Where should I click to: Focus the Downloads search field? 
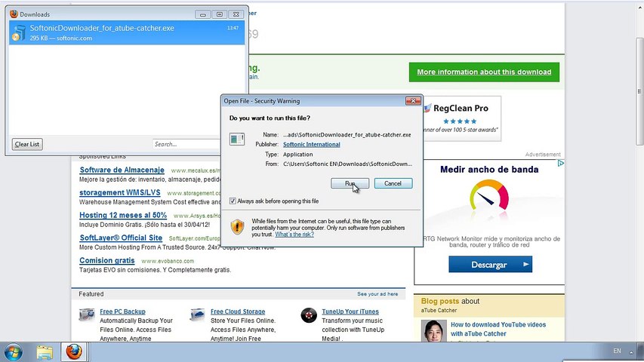[x=187, y=144]
